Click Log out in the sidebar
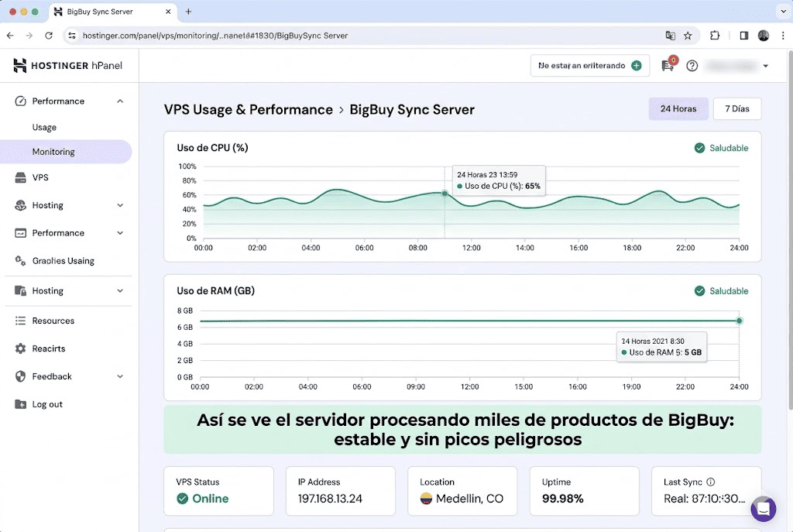 point(47,404)
